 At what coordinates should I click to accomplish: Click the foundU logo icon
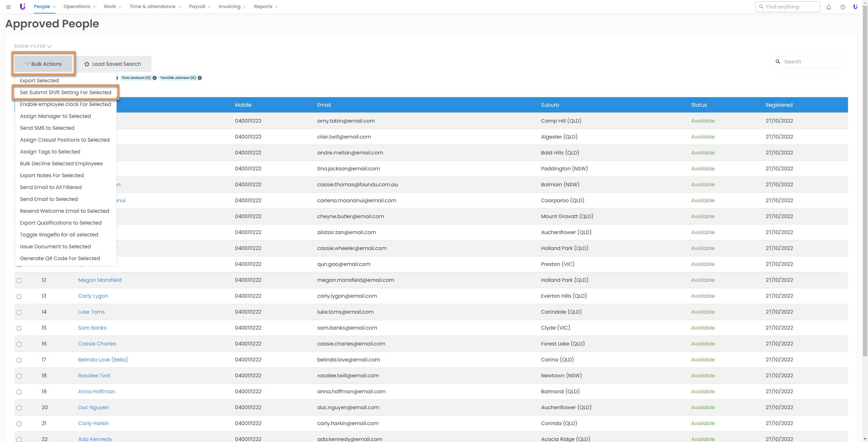point(22,6)
